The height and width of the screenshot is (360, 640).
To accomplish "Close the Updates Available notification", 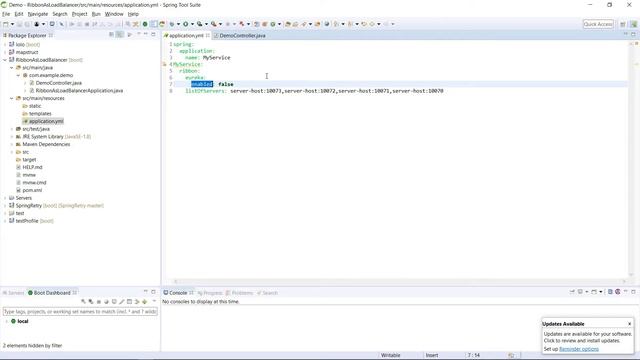I will click(629, 324).
